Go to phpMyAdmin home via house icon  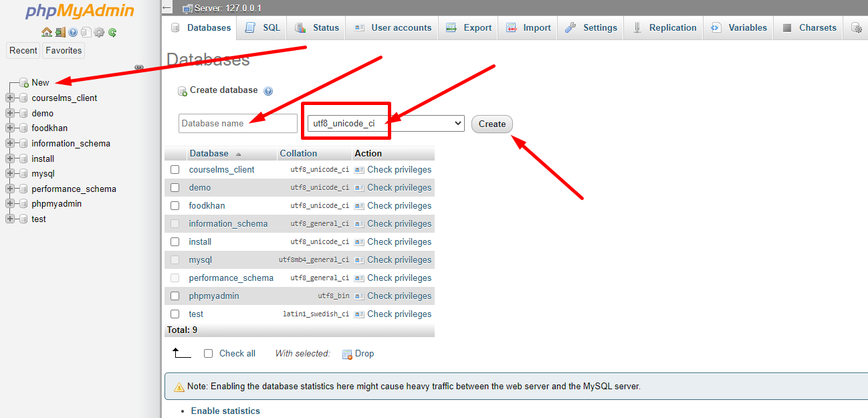(x=47, y=32)
